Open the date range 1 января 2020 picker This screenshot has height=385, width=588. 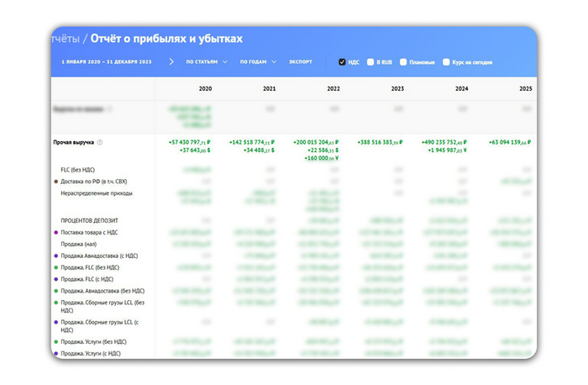pyautogui.click(x=106, y=62)
